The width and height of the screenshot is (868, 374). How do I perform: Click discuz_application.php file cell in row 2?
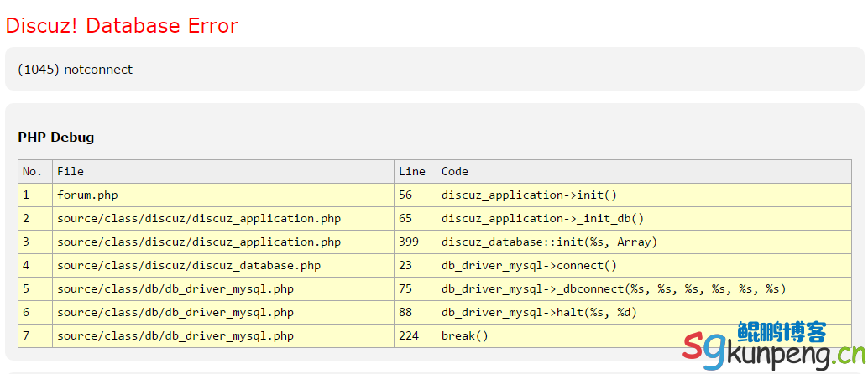coord(223,219)
